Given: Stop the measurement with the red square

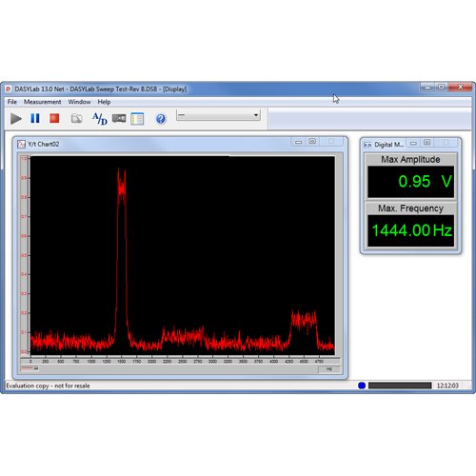Looking at the screenshot, I should coord(54,118).
